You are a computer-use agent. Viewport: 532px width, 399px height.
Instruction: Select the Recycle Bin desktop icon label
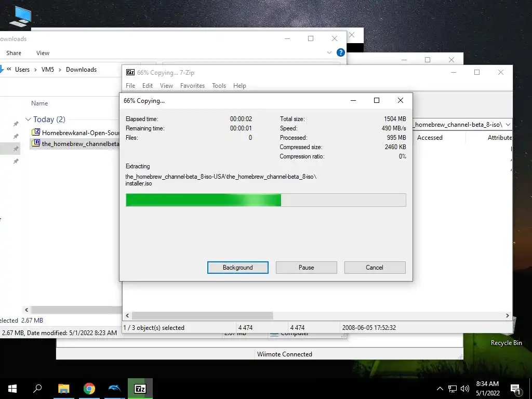point(506,343)
